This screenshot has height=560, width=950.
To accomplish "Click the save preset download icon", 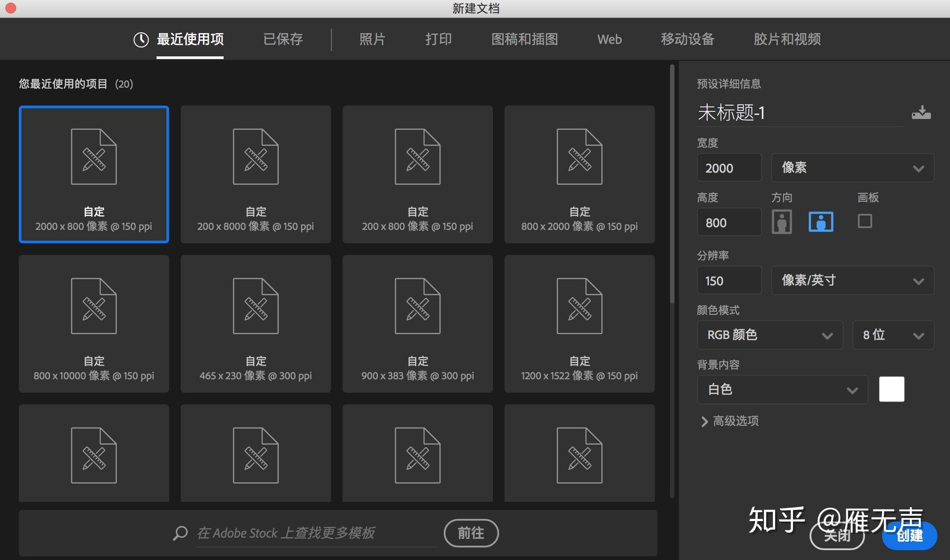I will pos(921,112).
